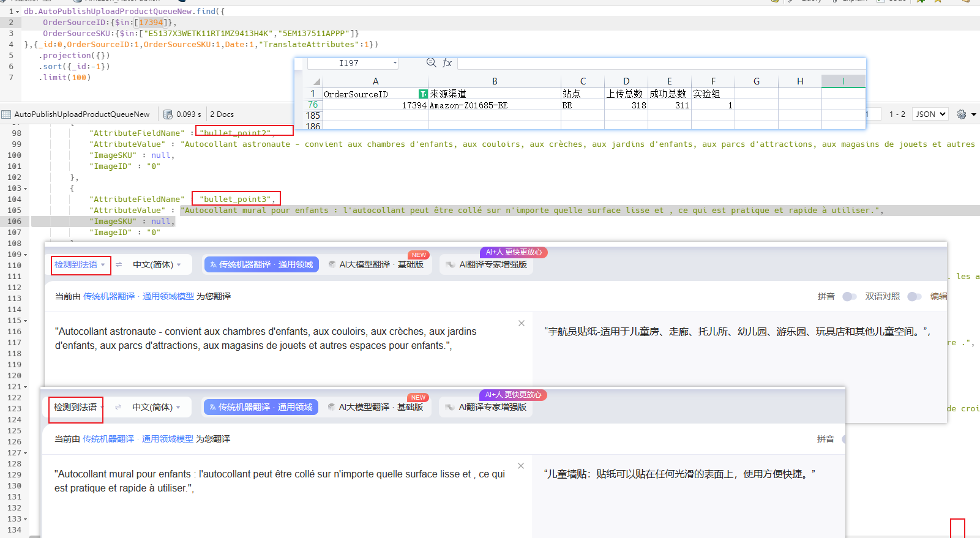
Task: Open 检测到法语 source language dropdown in upper translator
Action: [x=80, y=264]
